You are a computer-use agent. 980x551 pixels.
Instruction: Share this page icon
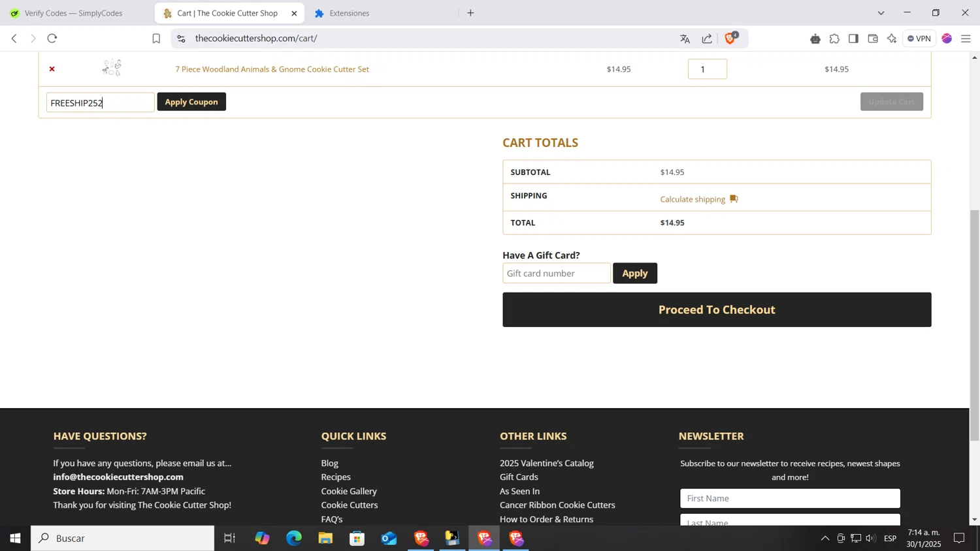[x=707, y=39]
